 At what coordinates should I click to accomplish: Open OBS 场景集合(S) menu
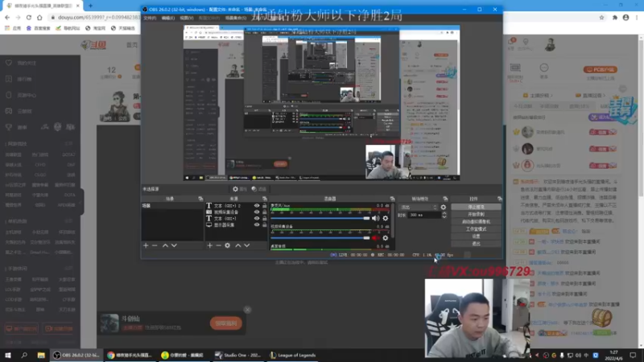(x=236, y=18)
